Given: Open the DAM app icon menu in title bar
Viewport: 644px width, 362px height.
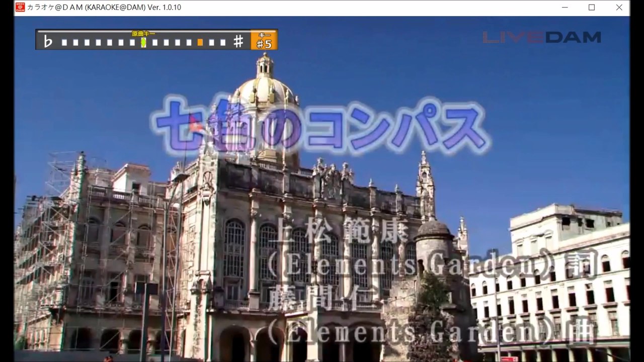Looking at the screenshot, I should coord(20,7).
